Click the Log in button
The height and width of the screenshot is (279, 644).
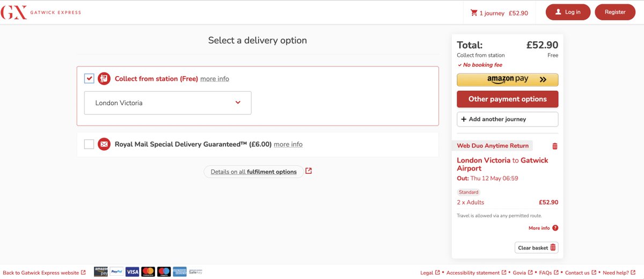568,12
